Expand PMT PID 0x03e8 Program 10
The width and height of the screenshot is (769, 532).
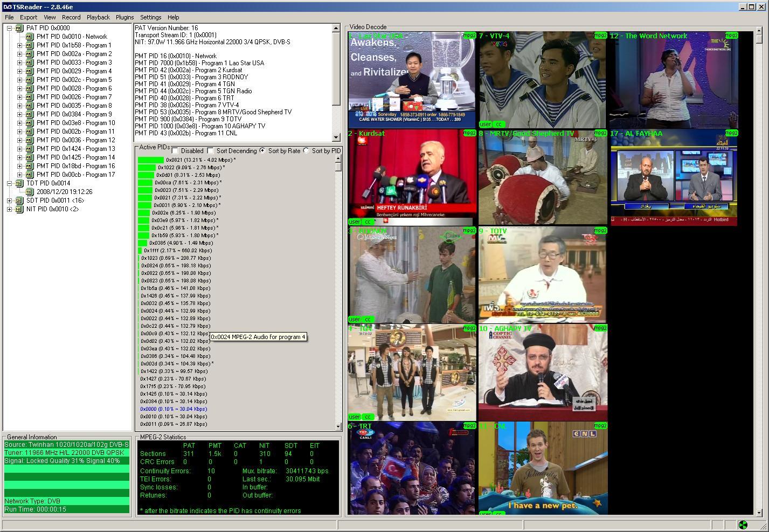point(19,123)
